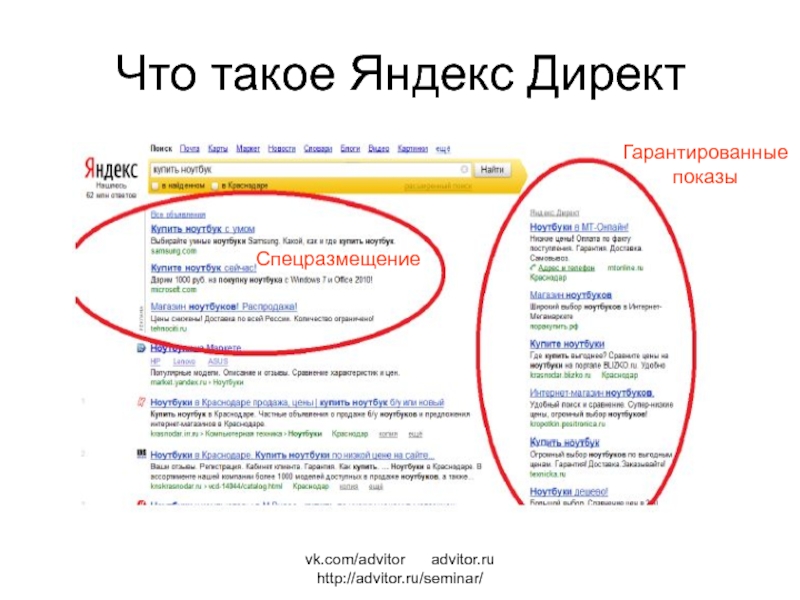Open 'Ноутбуки в МТ-Онлайн!' ad

pos(579,227)
